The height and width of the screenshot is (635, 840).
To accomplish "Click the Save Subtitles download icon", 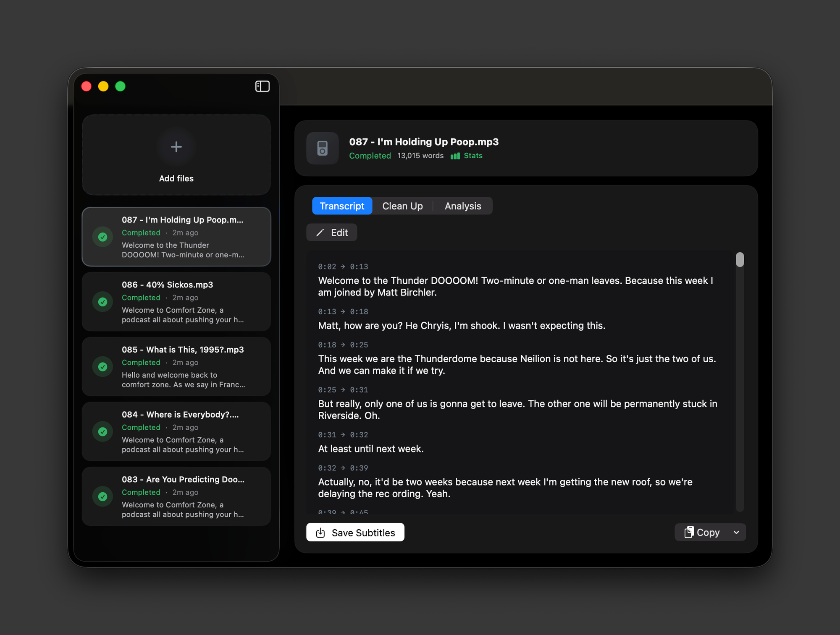I will pos(320,533).
